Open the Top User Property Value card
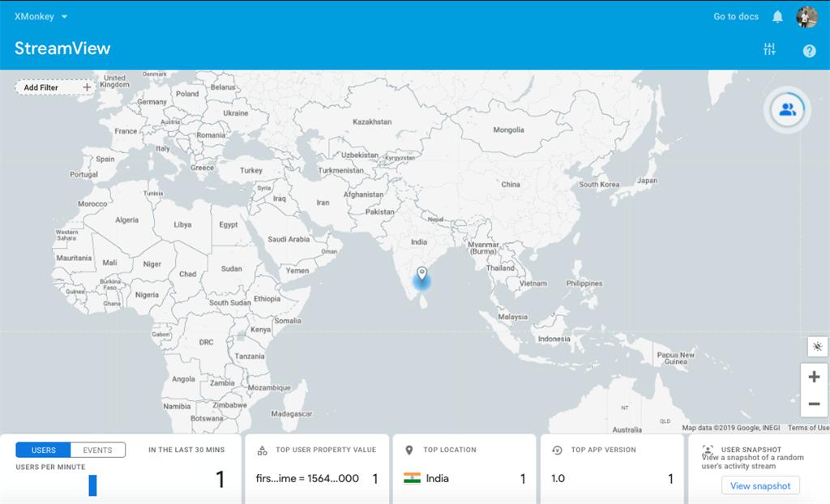The image size is (830, 504). pyautogui.click(x=317, y=468)
